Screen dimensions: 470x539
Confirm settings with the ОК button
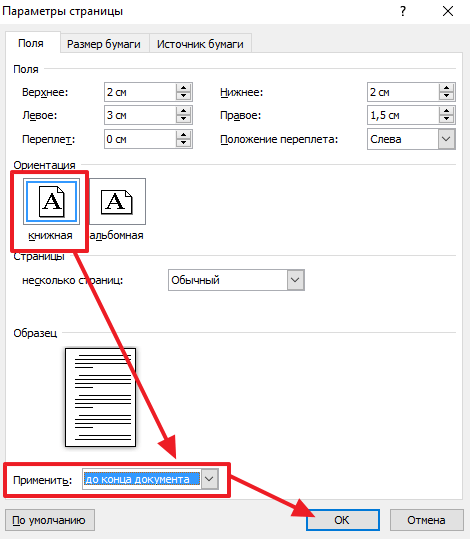pos(342,520)
